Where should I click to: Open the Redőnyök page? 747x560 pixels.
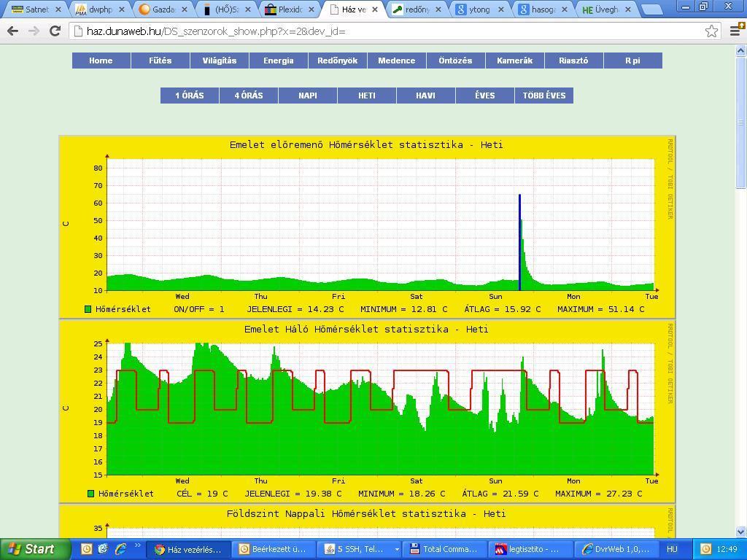pyautogui.click(x=337, y=61)
